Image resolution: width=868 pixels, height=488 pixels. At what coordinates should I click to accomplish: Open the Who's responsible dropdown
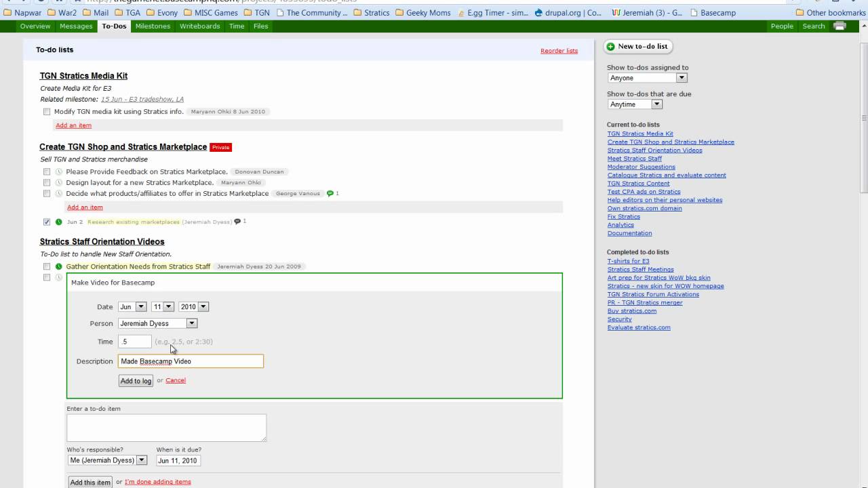point(107,460)
